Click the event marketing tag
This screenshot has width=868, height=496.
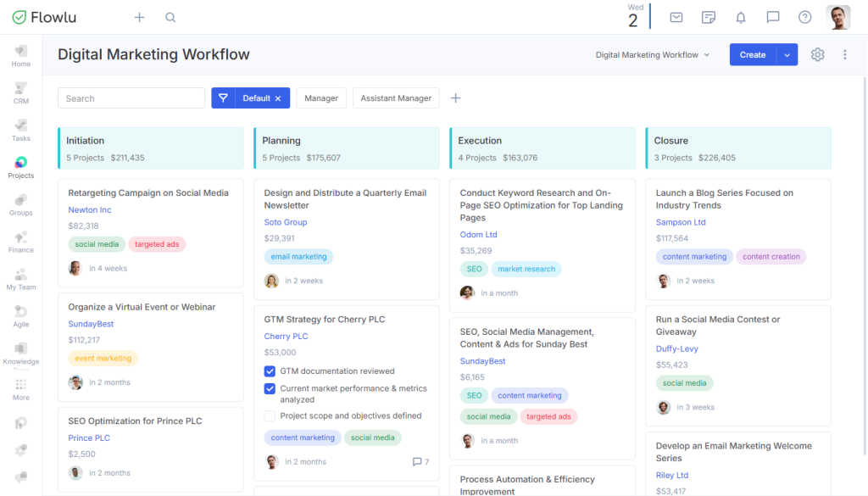(x=103, y=358)
